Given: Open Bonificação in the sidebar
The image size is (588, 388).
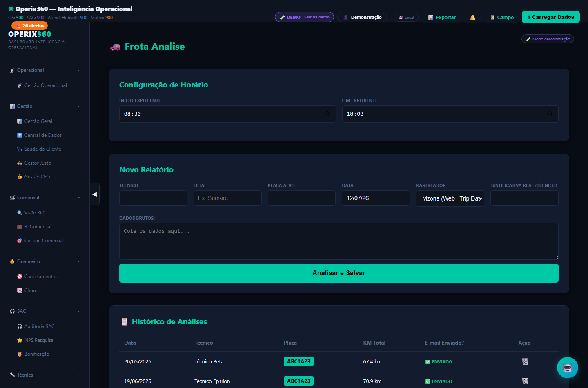Looking at the screenshot, I should [x=36, y=354].
